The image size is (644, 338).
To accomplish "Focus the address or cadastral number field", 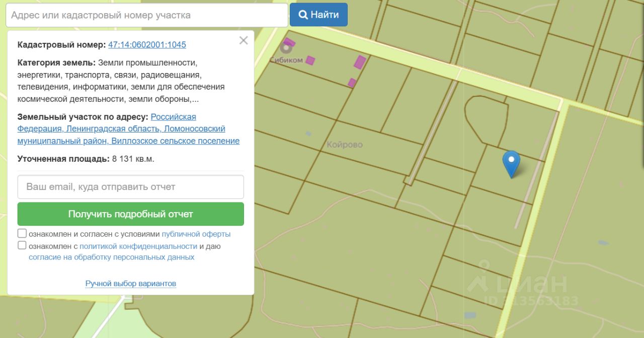I will coord(147,15).
